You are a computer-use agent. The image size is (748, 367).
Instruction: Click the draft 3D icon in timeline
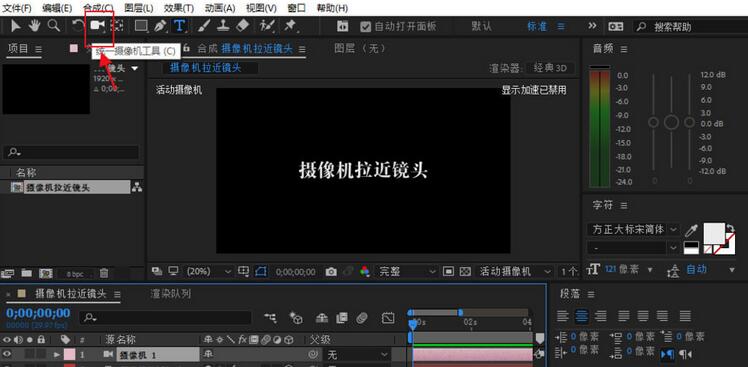[296, 318]
